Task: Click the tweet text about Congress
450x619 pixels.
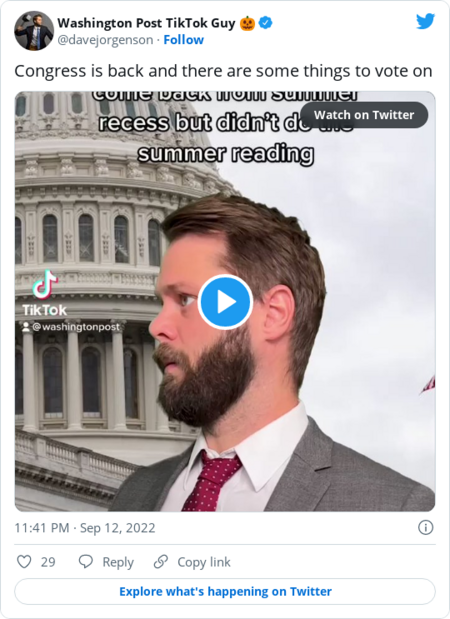Action: coord(223,71)
